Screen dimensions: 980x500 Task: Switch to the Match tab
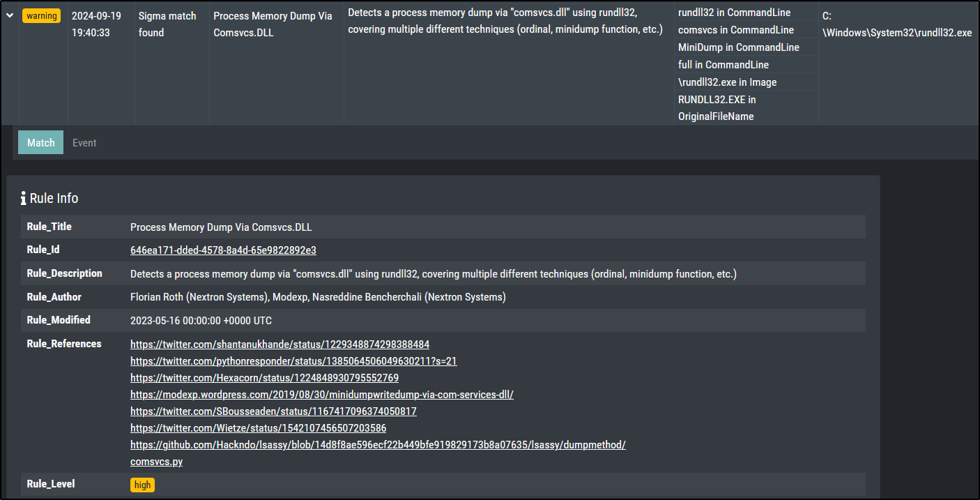coord(40,142)
